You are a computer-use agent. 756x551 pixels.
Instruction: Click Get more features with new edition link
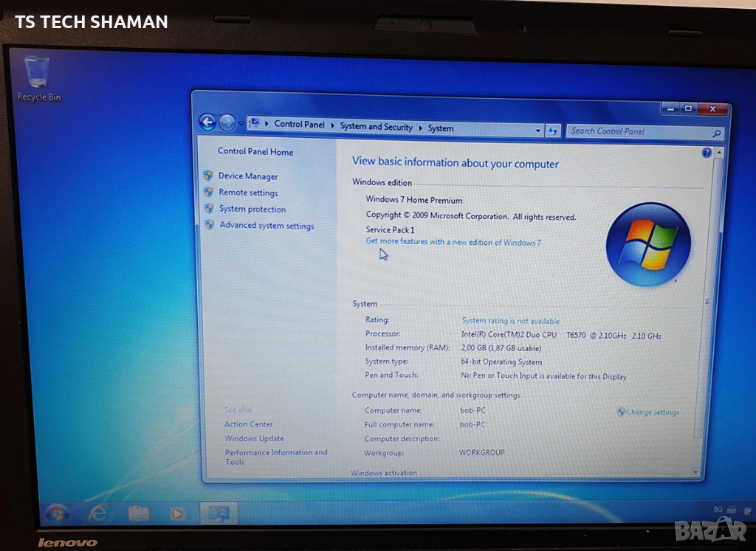pyautogui.click(x=453, y=242)
